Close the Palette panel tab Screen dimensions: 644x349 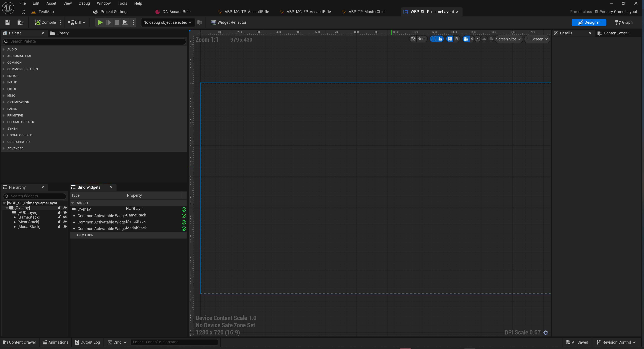(43, 33)
